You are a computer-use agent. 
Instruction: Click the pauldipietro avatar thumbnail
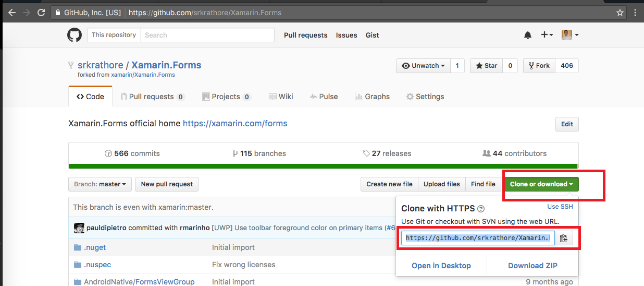tap(79, 228)
